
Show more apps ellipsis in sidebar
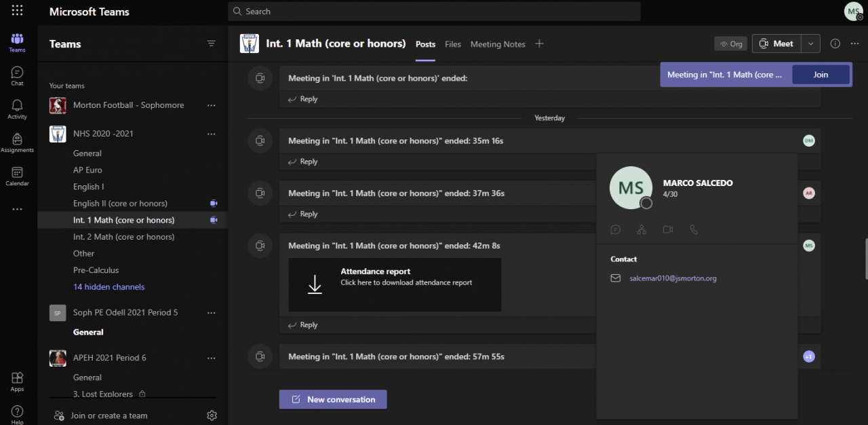click(x=17, y=209)
